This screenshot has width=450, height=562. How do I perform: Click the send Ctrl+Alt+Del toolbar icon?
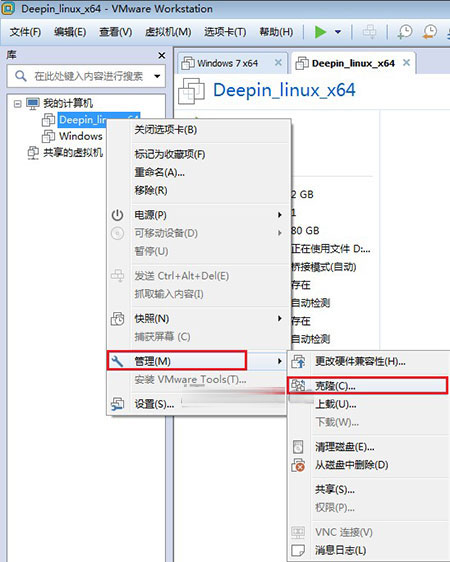369,32
